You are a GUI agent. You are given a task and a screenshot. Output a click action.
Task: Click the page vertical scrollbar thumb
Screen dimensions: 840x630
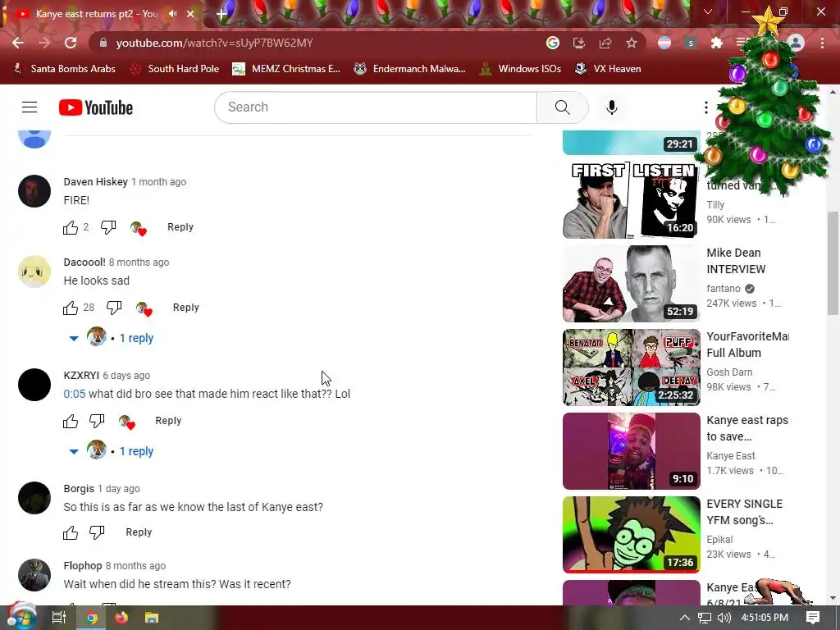(833, 263)
